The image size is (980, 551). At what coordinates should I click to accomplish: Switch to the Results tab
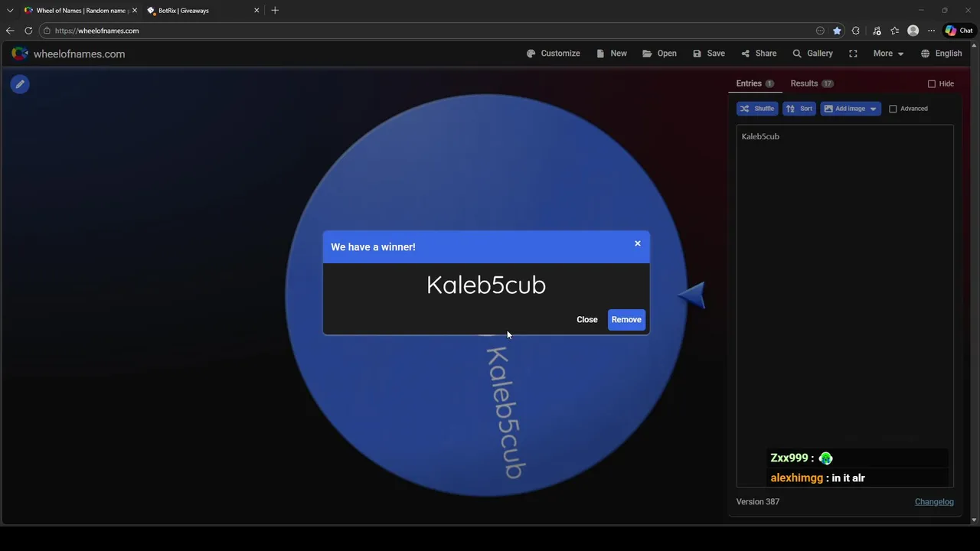point(812,83)
